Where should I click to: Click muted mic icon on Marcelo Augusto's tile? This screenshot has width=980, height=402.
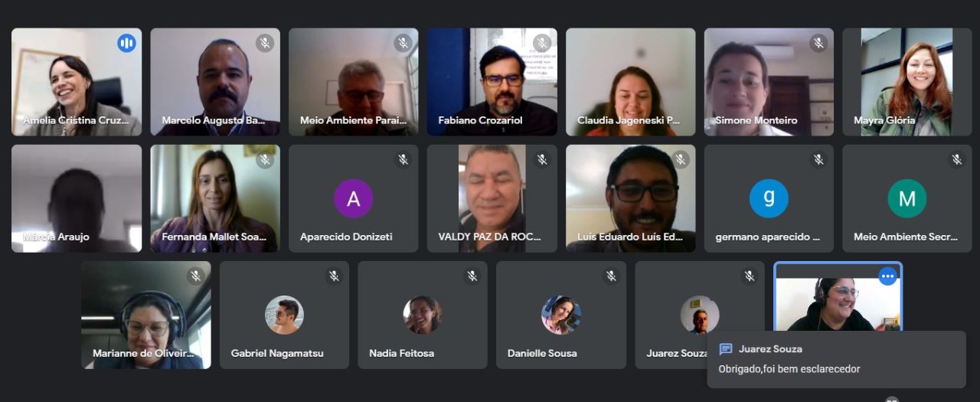pos(265,43)
